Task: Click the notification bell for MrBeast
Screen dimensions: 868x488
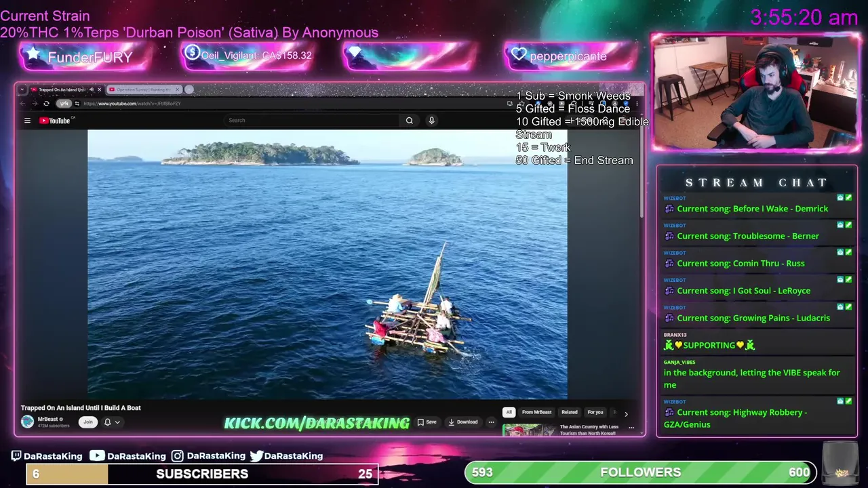Action: pyautogui.click(x=107, y=422)
